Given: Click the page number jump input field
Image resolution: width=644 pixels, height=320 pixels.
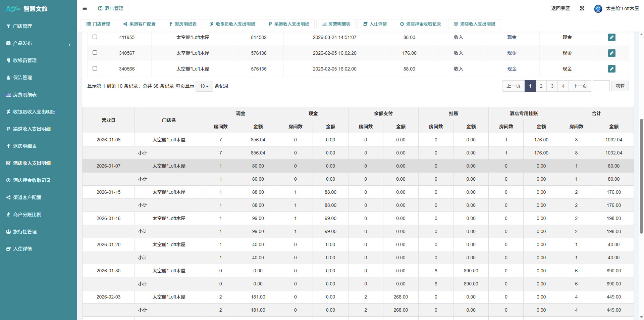Looking at the screenshot, I should pos(601,86).
